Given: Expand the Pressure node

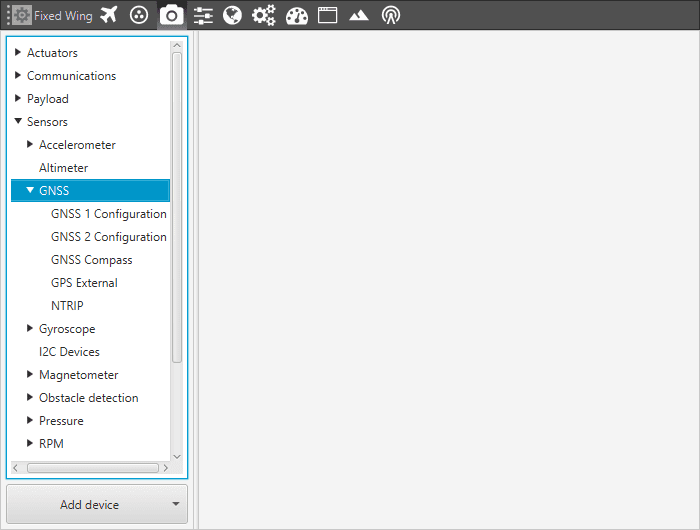Looking at the screenshot, I should pyautogui.click(x=30, y=420).
